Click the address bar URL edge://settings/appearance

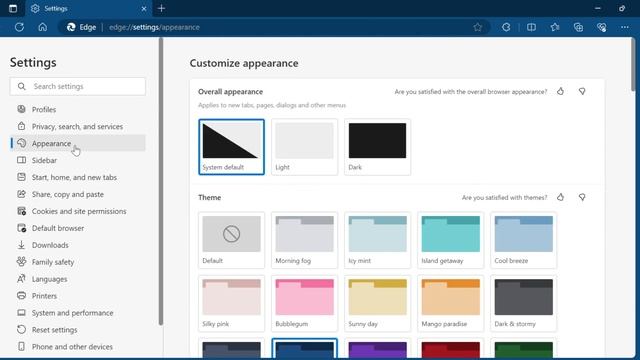point(154,27)
